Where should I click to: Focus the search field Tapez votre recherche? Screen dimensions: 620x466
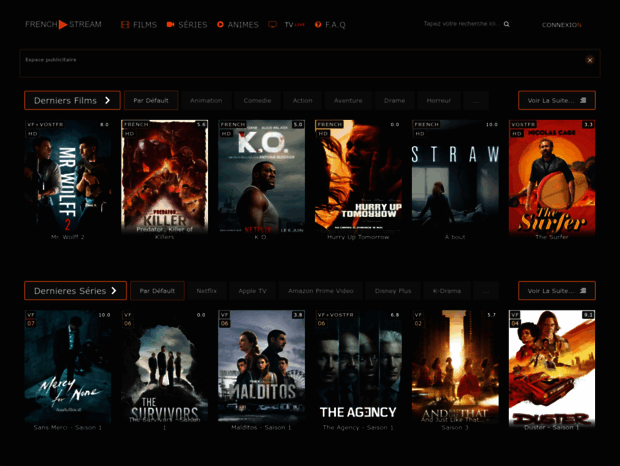click(461, 24)
